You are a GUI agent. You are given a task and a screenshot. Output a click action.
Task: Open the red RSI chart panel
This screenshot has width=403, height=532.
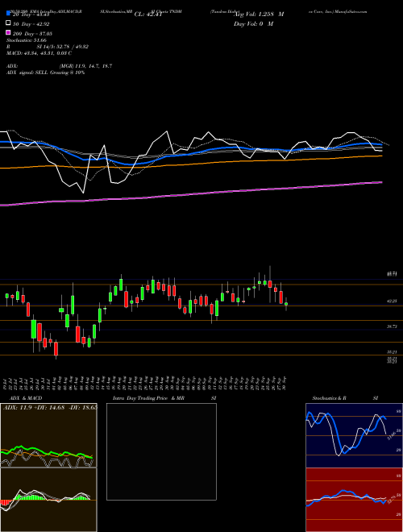354,500
